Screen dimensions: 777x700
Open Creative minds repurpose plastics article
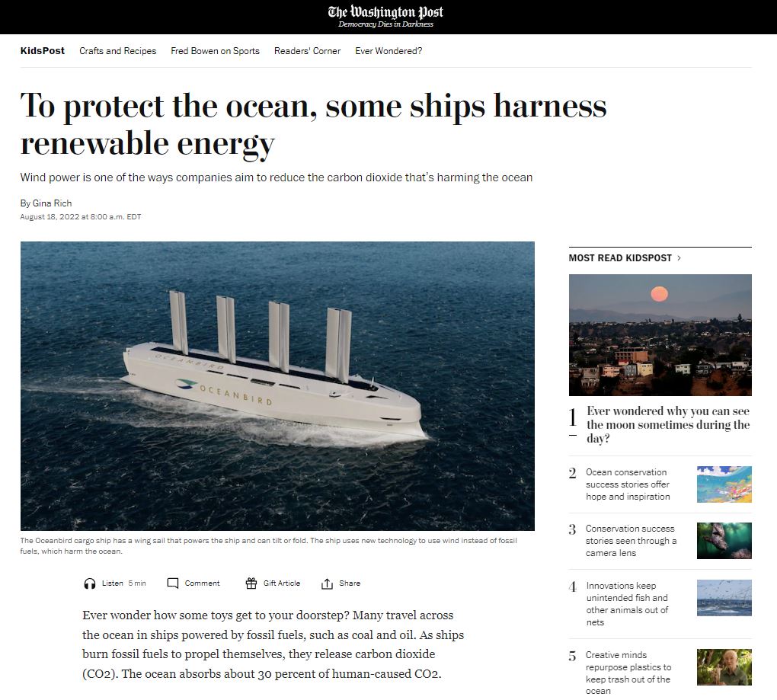point(628,673)
